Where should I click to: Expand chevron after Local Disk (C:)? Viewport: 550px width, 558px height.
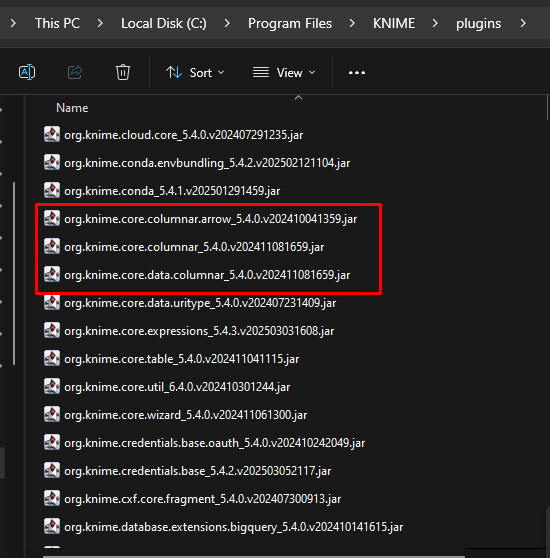click(x=227, y=23)
